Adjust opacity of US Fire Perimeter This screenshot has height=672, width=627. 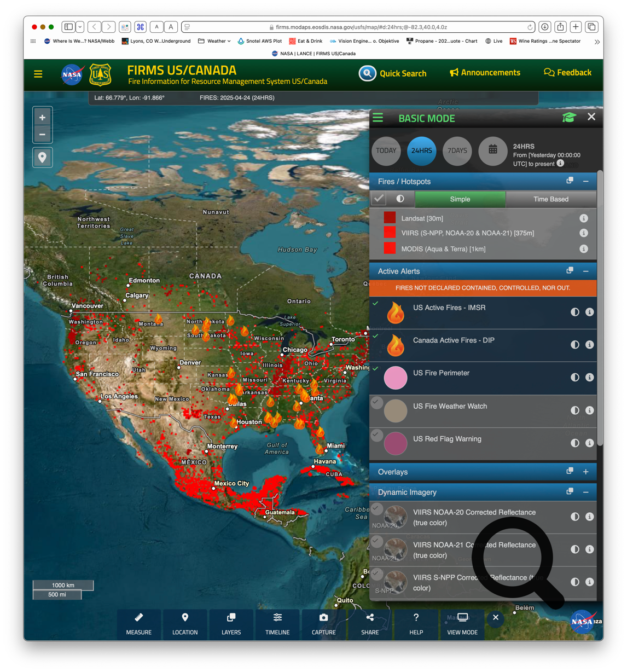[x=575, y=378]
